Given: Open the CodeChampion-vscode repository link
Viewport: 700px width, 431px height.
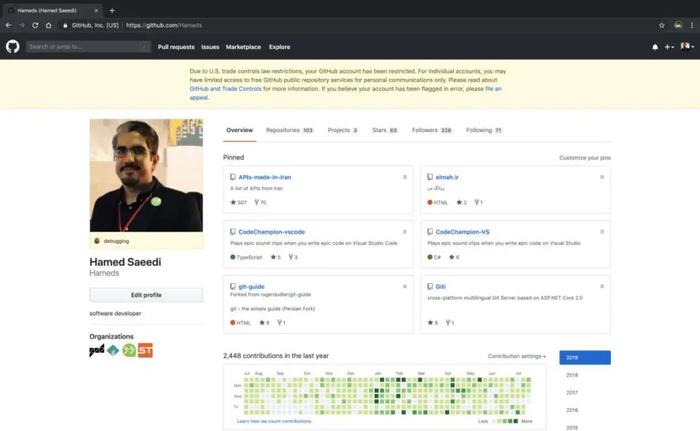Looking at the screenshot, I should [x=271, y=232].
